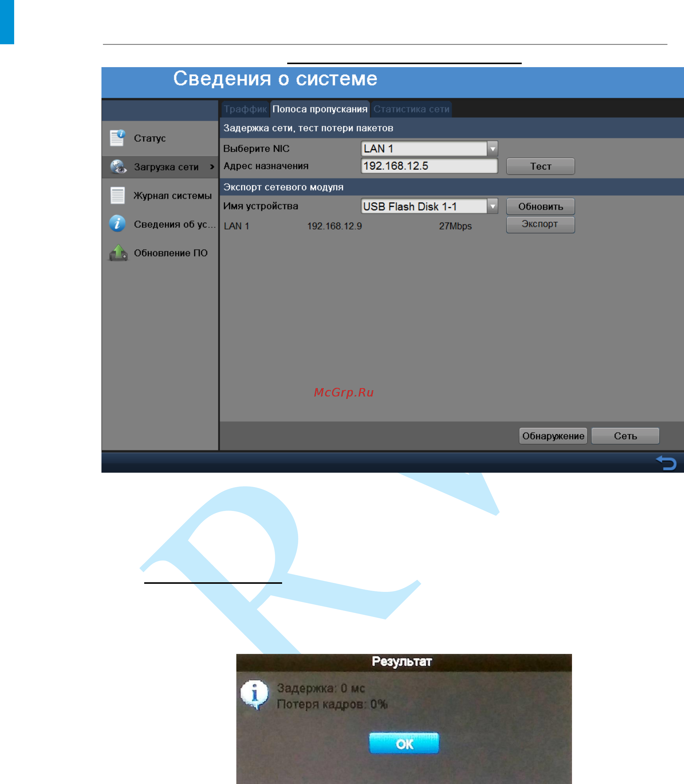Click the LAN 1 NIC combo box
This screenshot has width=684, height=784.
coord(429,148)
